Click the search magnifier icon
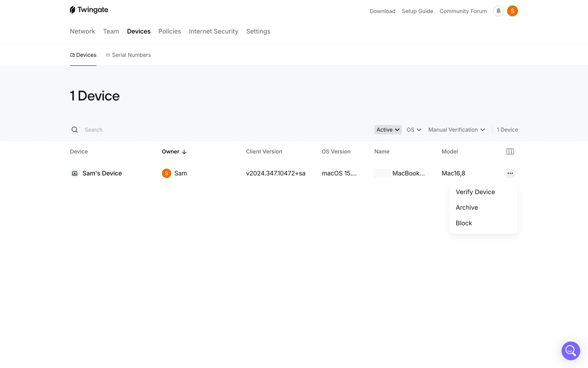Screen dimensions: 588x368 (74, 130)
